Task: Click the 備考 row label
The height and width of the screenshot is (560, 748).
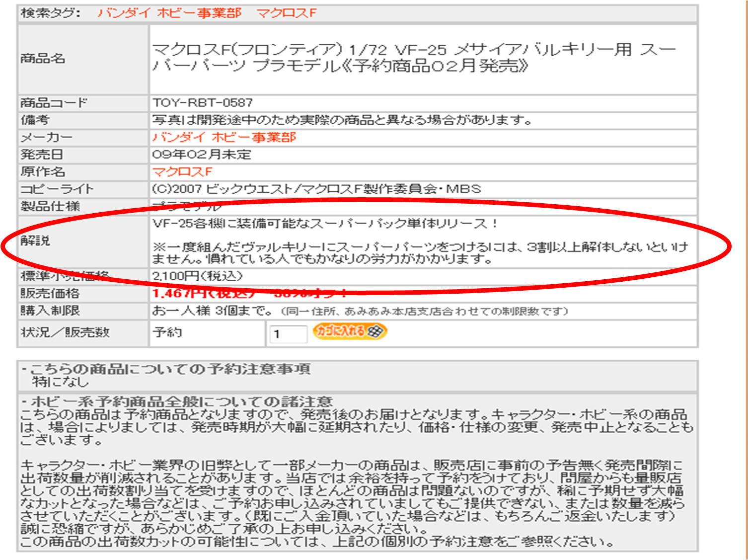Action: (35, 120)
